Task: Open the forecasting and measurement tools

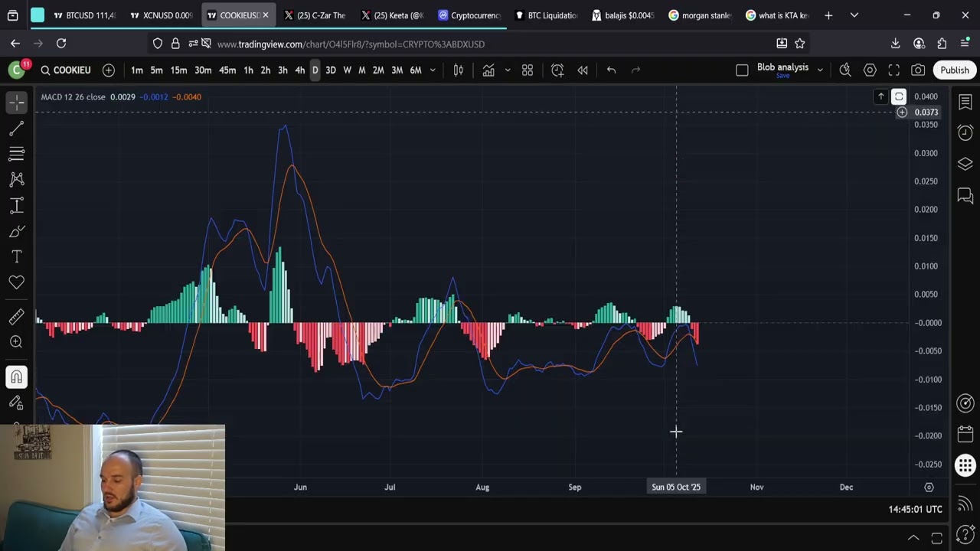Action: pos(16,205)
